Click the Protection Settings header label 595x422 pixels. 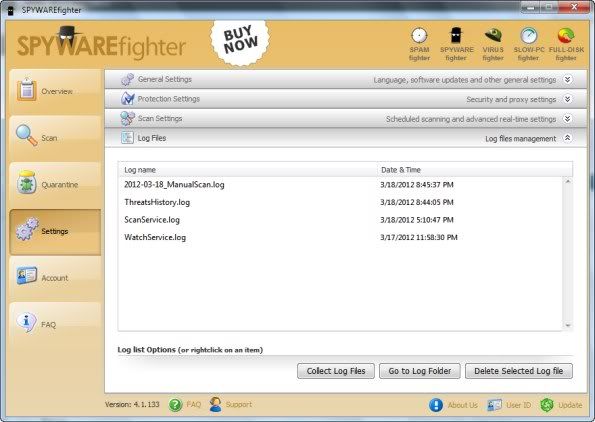coord(168,99)
